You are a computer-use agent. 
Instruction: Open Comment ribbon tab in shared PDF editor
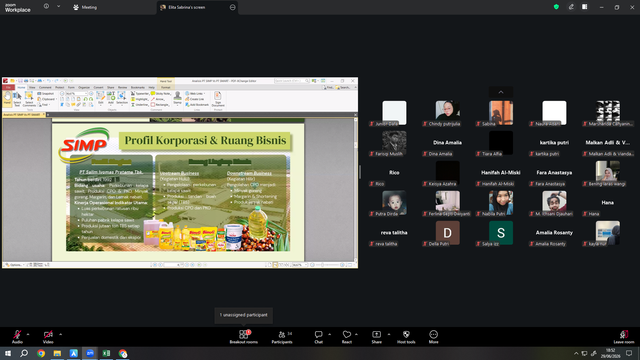click(45, 87)
